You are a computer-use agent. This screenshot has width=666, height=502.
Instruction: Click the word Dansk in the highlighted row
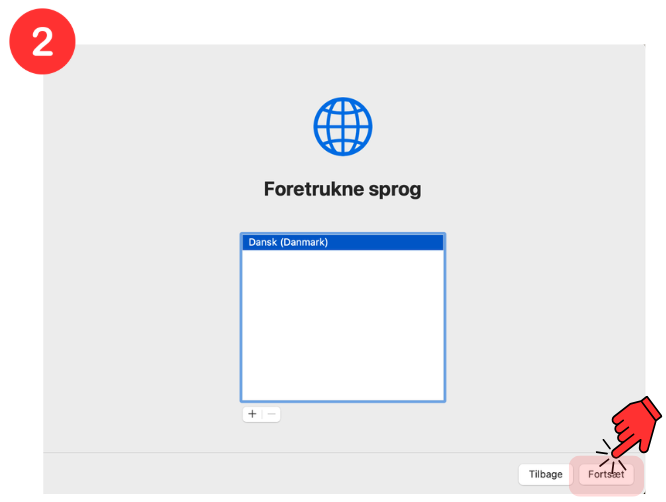[x=263, y=242]
